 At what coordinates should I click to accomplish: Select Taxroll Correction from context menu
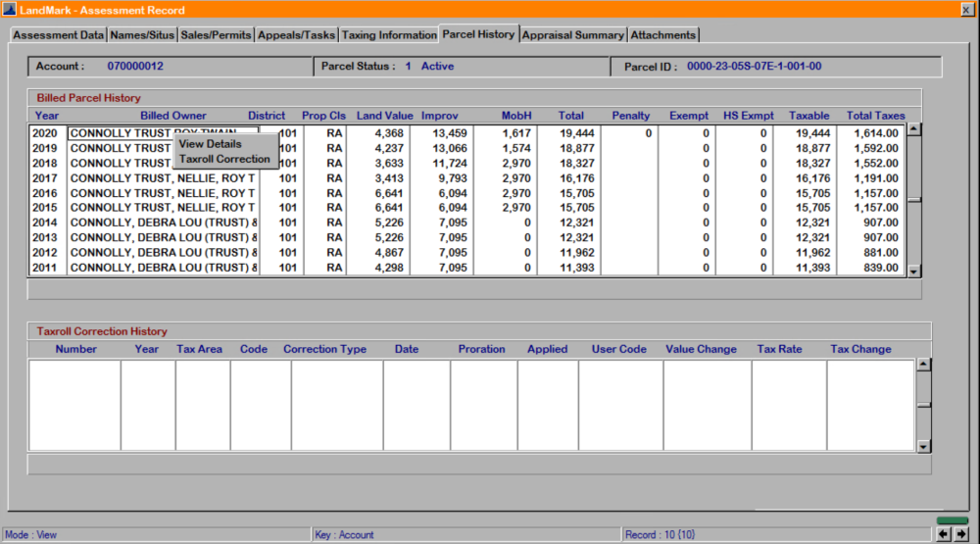coord(223,159)
